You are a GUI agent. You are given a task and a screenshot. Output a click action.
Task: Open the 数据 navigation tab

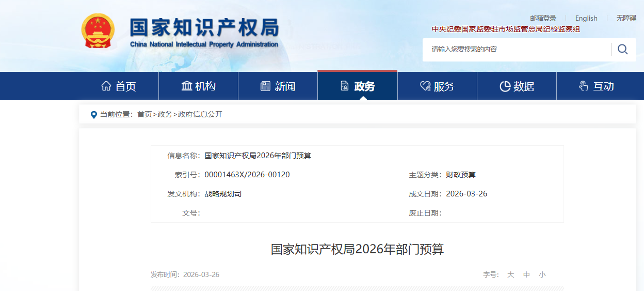tap(517, 86)
